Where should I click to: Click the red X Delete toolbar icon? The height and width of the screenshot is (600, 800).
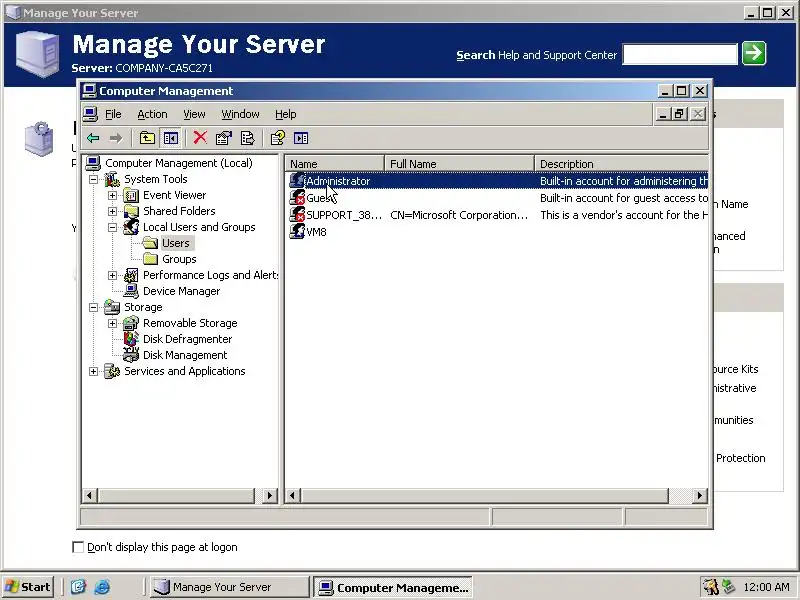pos(200,138)
